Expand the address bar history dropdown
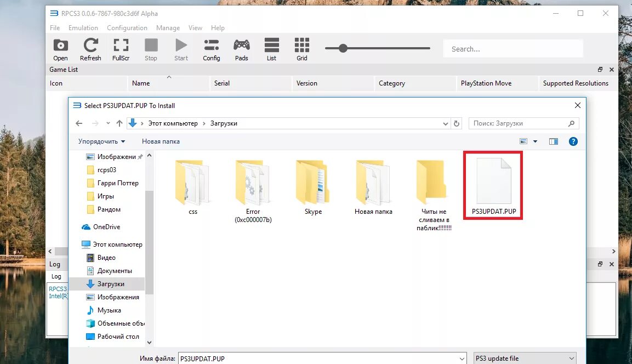Viewport: 632px width, 364px height. tap(446, 124)
